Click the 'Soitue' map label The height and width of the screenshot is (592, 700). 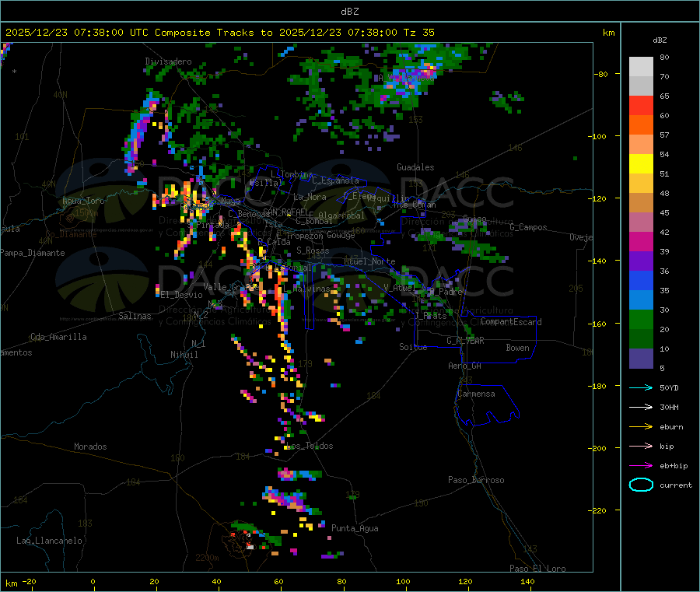[413, 347]
